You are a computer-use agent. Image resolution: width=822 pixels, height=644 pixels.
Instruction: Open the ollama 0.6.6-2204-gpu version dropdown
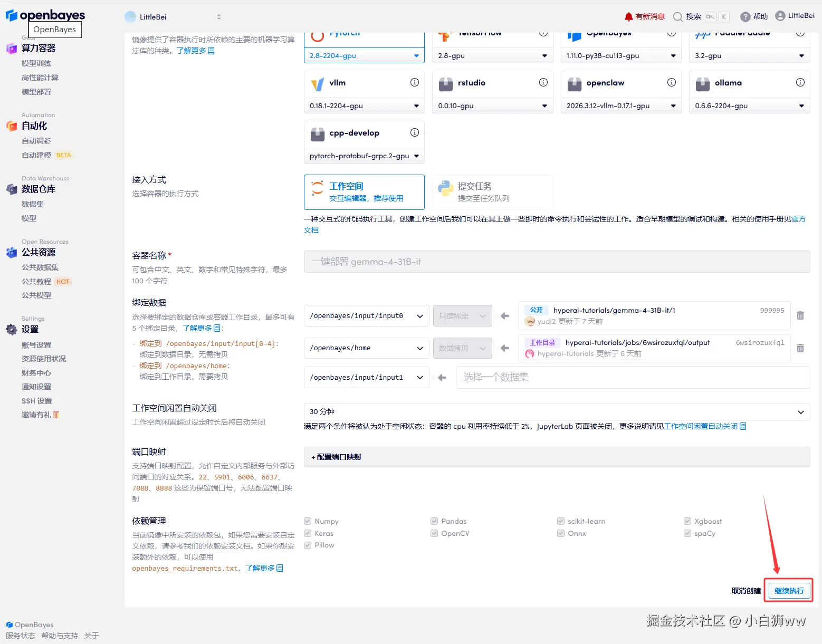tap(749, 105)
